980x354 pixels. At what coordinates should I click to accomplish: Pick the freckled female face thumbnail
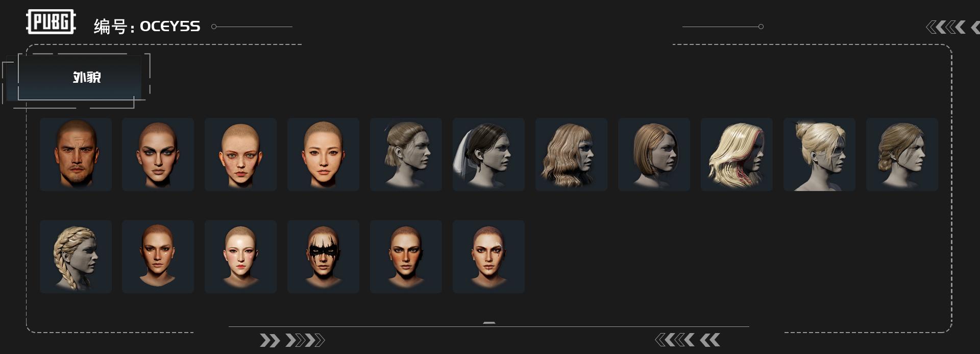(240, 154)
